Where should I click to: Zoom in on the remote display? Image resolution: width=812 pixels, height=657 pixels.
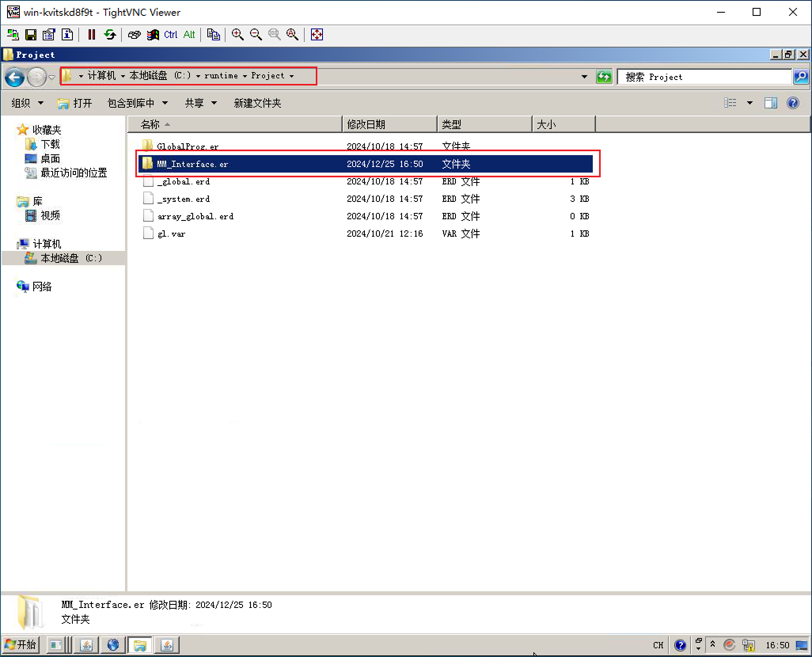click(x=237, y=35)
